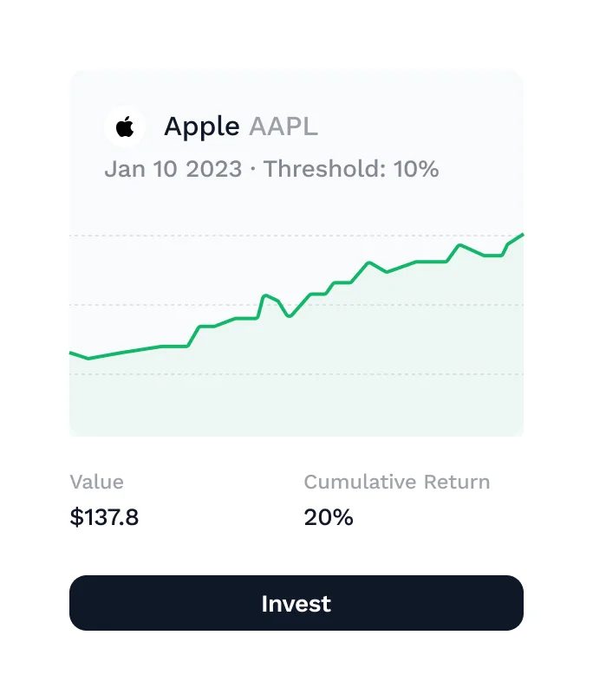This screenshot has width=593, height=700.
Task: Click the AAPL ticker symbol
Action: (283, 126)
